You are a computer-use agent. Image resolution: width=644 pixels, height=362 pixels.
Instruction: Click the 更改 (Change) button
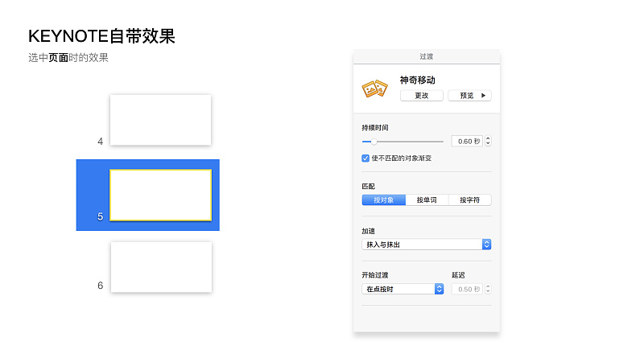421,95
